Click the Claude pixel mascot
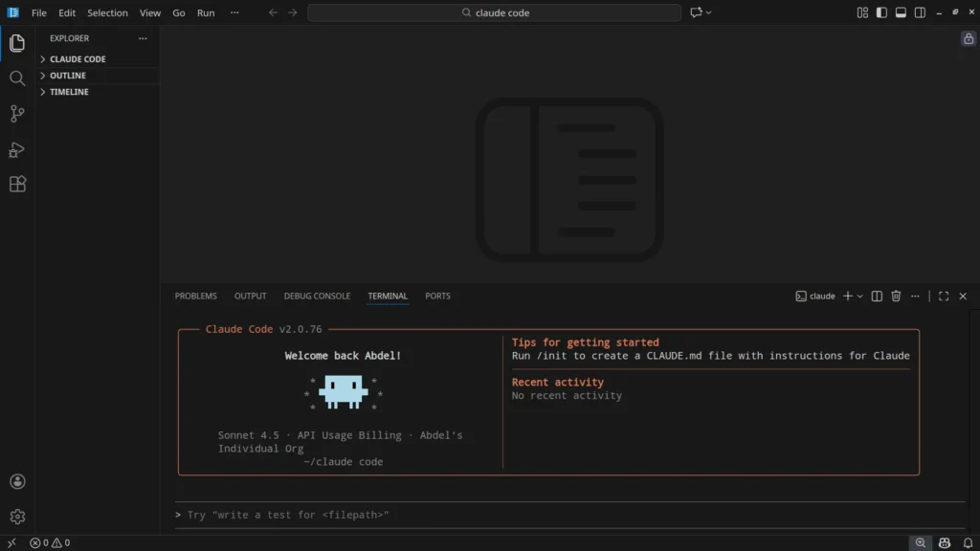 pos(344,393)
